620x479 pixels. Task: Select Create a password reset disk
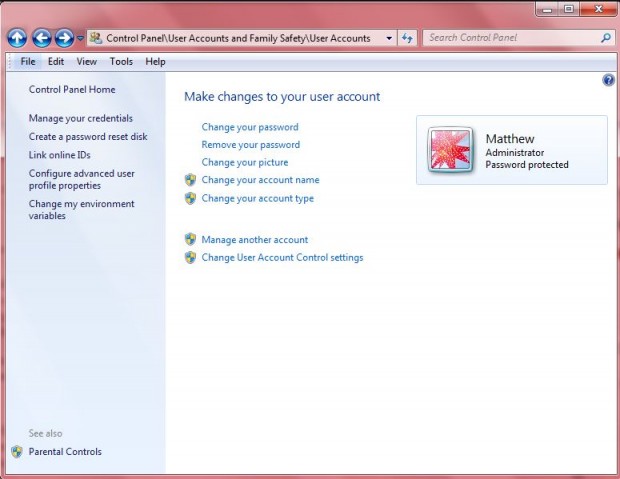click(88, 136)
